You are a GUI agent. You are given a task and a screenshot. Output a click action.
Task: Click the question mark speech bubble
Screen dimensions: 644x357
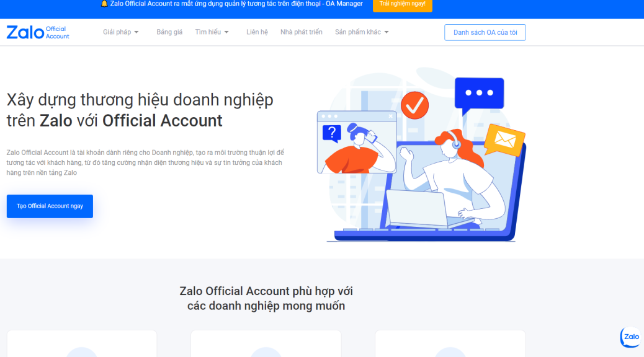[332, 133]
